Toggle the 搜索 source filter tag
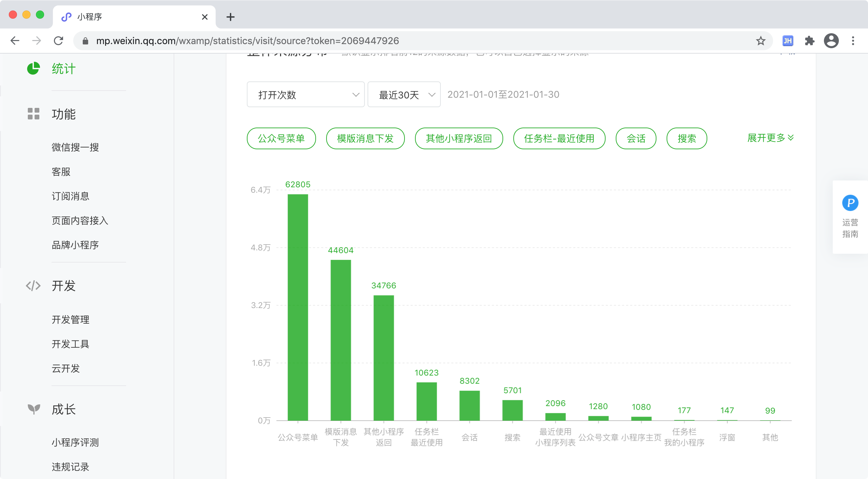The height and width of the screenshot is (479, 868). click(687, 138)
